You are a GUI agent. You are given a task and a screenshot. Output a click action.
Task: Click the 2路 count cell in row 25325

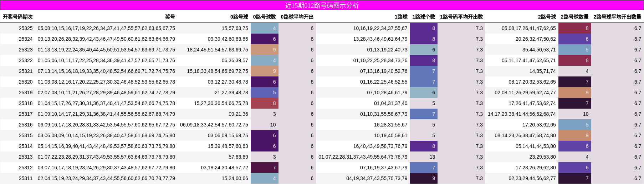575,28
